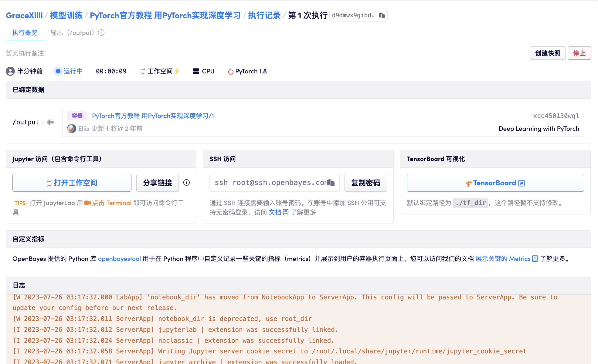The height and width of the screenshot is (364, 598).
Task: Click the 工作空间 lightning bolt icon
Action: tap(177, 71)
